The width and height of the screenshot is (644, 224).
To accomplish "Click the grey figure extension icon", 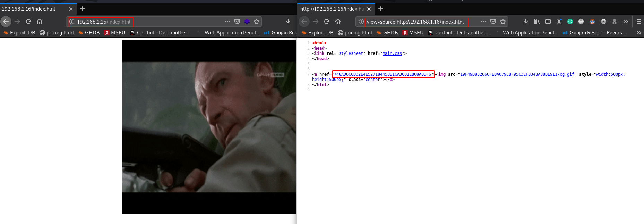I will tap(615, 22).
